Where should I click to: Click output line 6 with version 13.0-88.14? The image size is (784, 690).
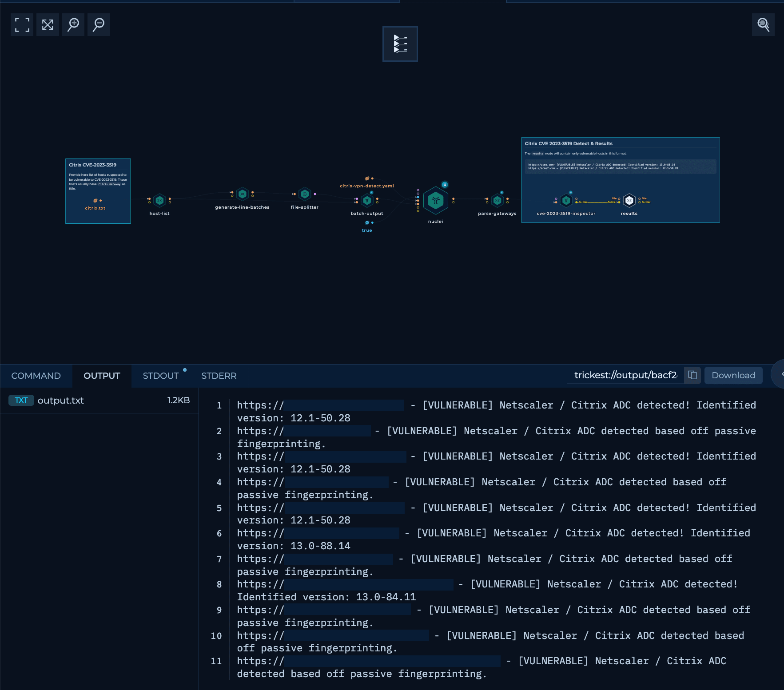click(493, 539)
